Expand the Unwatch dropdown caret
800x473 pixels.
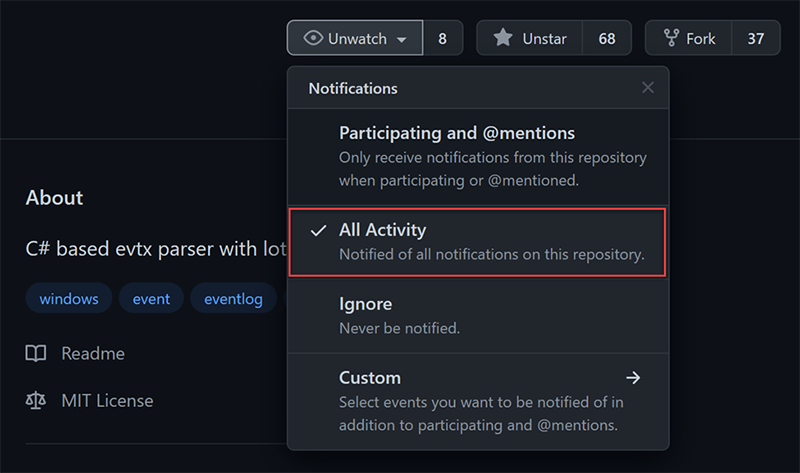(x=402, y=40)
